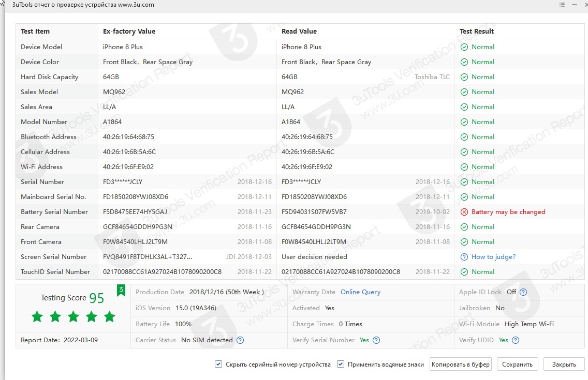
Task: Open the Online Query warranty link
Action: 360,292
